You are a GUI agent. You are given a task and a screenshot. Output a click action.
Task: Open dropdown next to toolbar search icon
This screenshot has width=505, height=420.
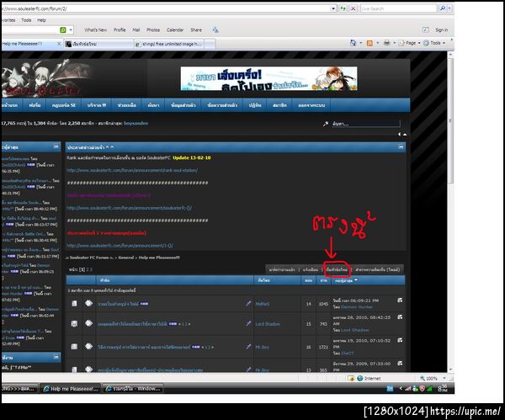tap(71, 30)
